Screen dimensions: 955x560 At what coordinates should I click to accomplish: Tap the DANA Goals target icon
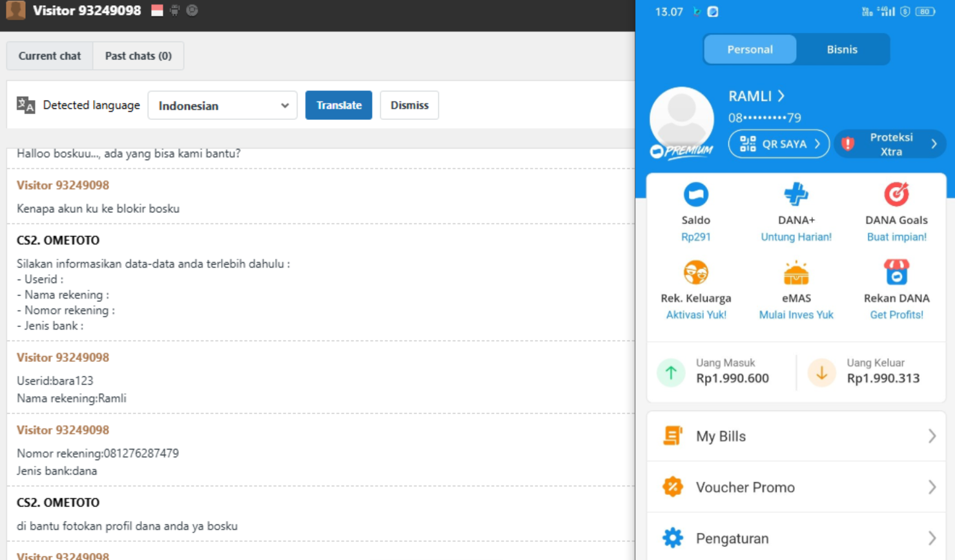[896, 194]
